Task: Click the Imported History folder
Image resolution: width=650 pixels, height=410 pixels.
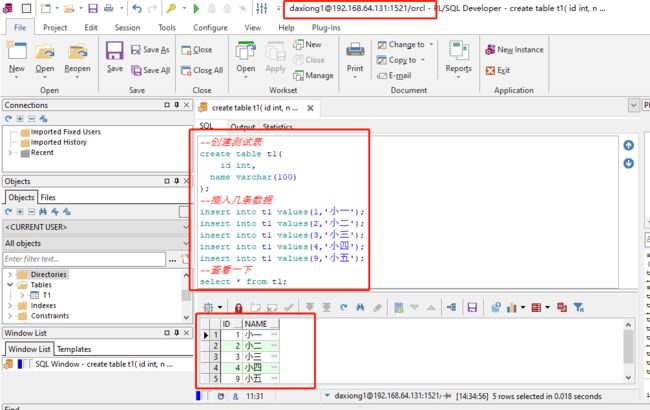Action: [x=58, y=142]
